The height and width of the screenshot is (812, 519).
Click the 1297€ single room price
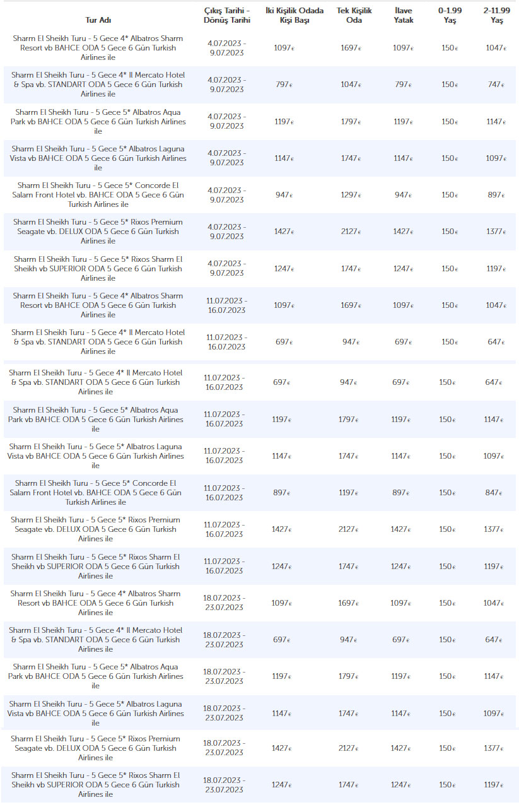tap(349, 195)
